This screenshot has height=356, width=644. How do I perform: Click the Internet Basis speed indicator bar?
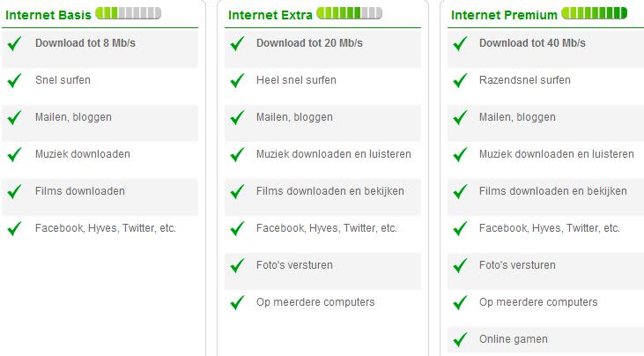pos(129,13)
